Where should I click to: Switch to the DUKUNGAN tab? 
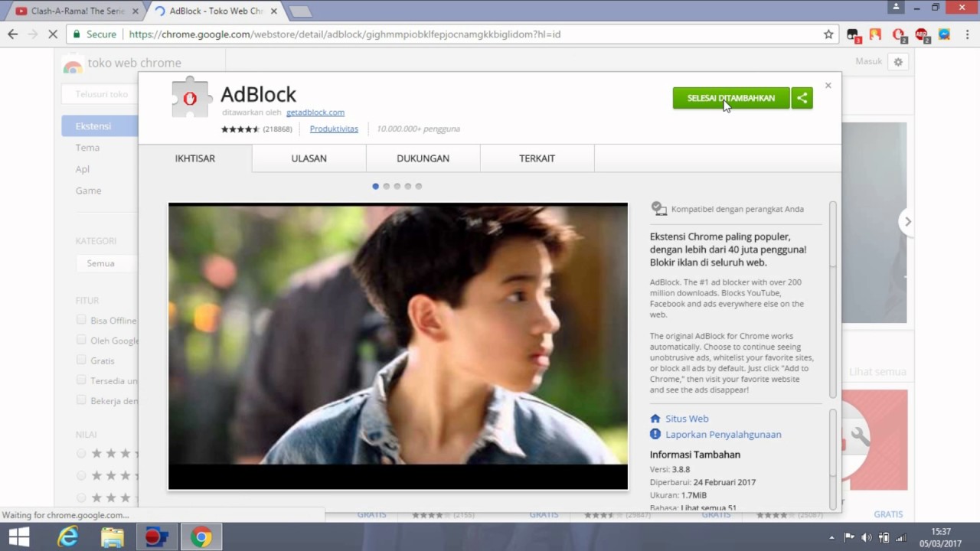coord(423,158)
